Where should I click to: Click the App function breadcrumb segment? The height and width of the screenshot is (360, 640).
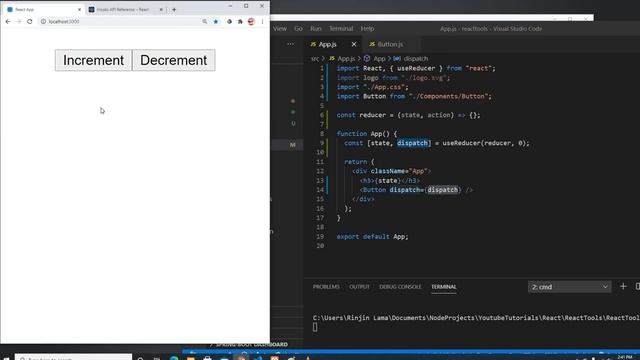pos(379,59)
